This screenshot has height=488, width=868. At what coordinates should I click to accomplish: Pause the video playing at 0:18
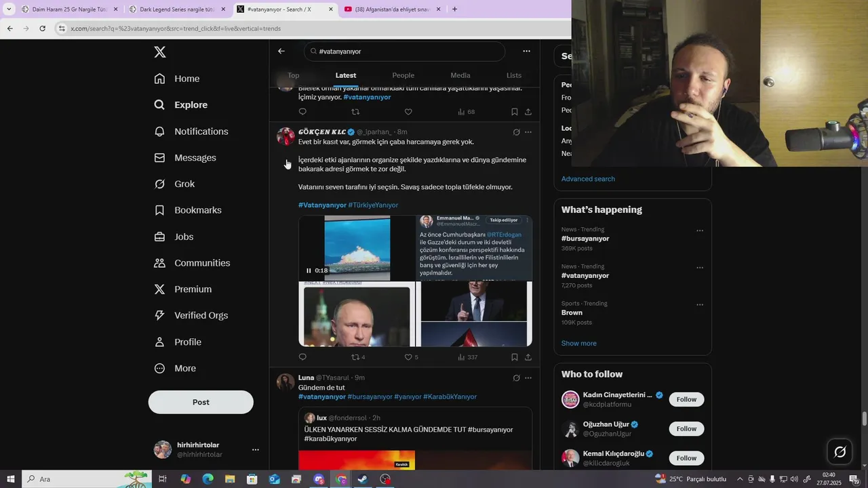coord(309,270)
